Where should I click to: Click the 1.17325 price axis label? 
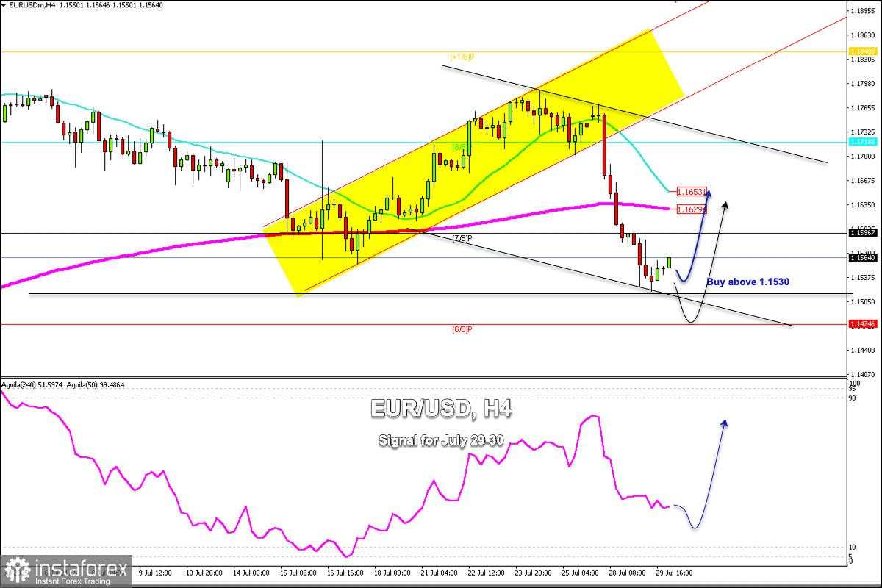pos(862,132)
